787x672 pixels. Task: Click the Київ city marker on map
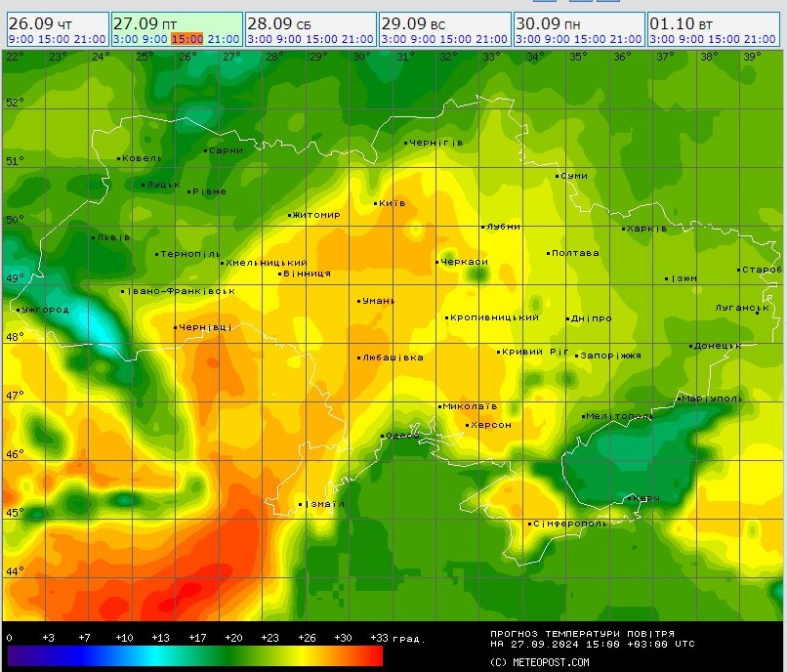click(377, 203)
